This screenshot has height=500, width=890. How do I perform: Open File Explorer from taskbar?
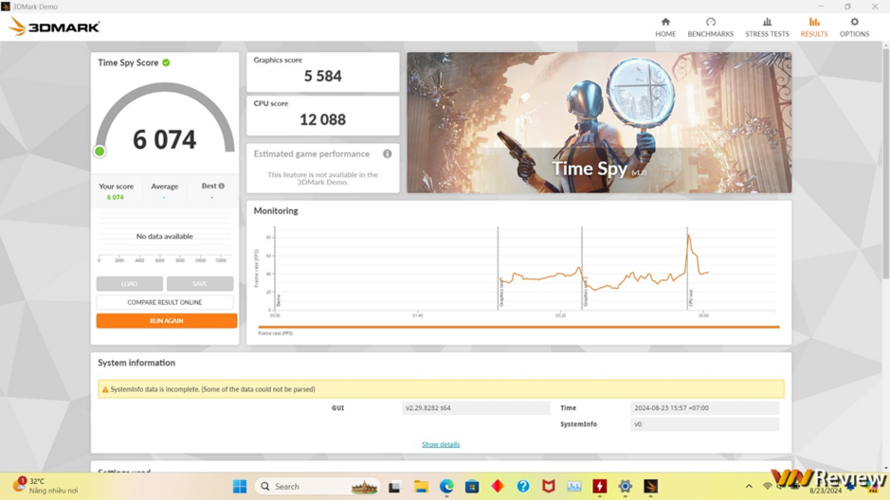coord(421,486)
